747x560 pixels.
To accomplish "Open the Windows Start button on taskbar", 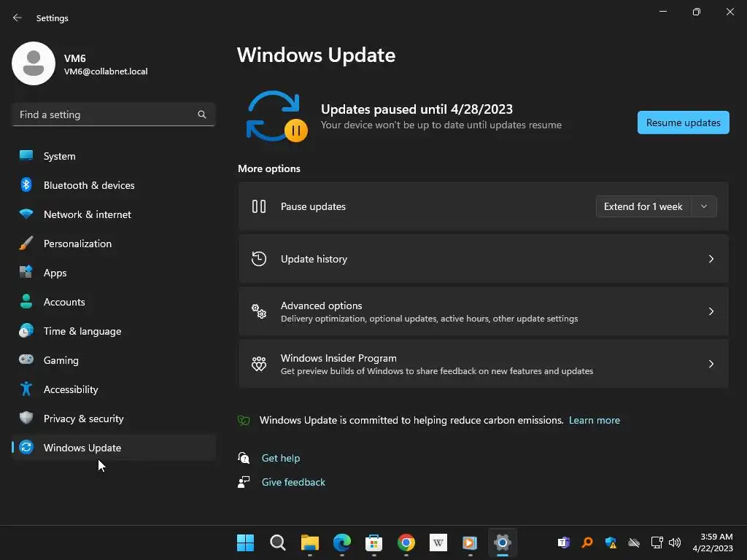I will [245, 542].
